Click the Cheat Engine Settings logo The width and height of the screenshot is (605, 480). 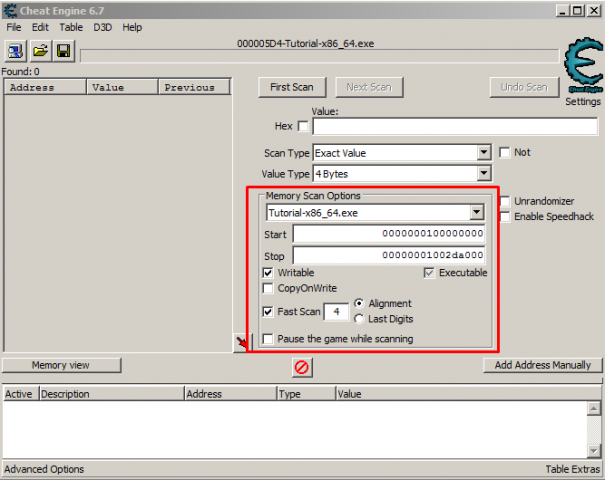click(582, 68)
